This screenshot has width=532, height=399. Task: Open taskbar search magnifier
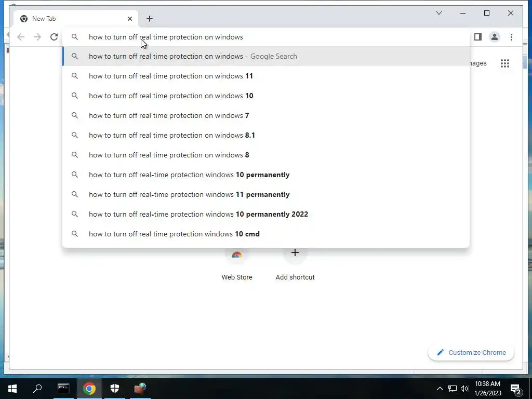coord(37,389)
